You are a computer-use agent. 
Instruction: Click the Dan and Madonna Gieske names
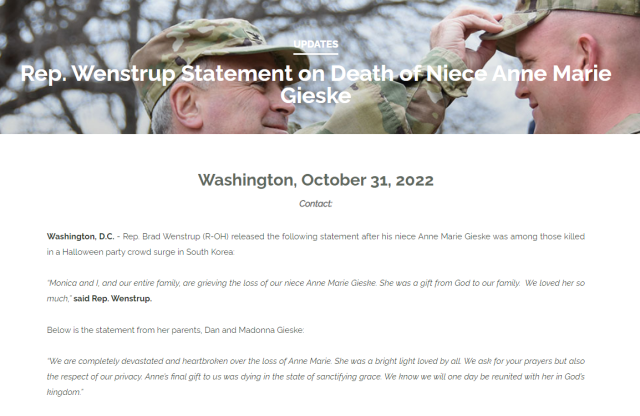(254, 330)
